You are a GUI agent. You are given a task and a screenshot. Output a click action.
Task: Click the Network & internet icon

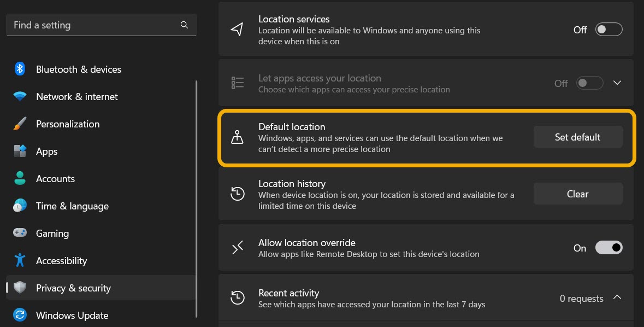click(x=20, y=96)
